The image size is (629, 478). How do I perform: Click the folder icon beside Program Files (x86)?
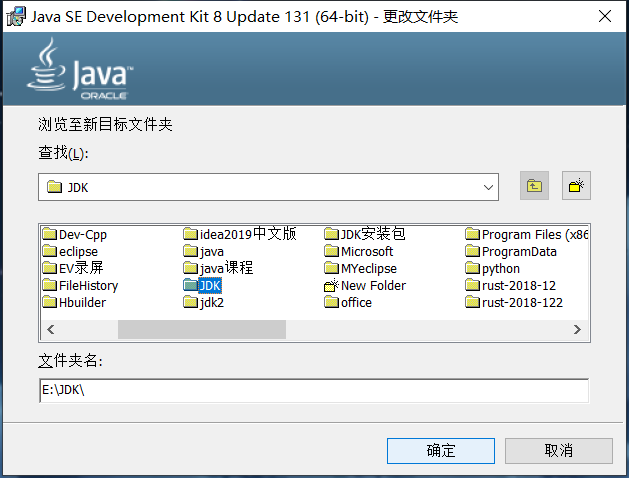(x=473, y=234)
